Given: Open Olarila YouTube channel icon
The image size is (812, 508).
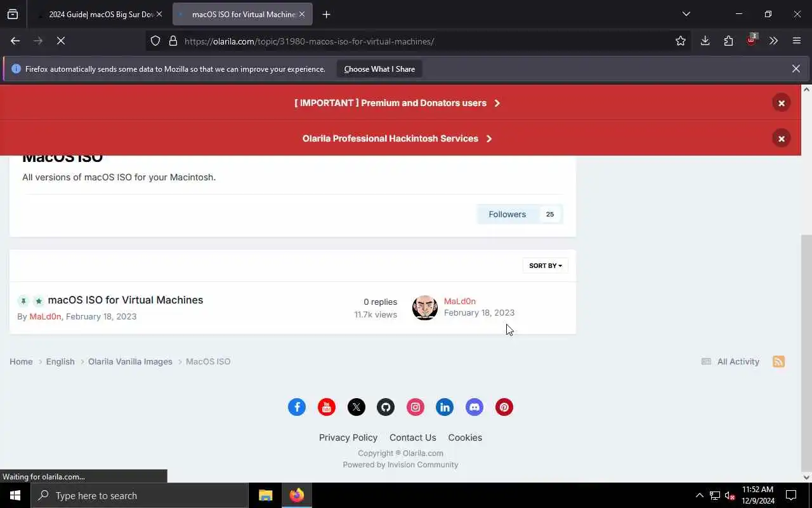Looking at the screenshot, I should click(x=327, y=407).
